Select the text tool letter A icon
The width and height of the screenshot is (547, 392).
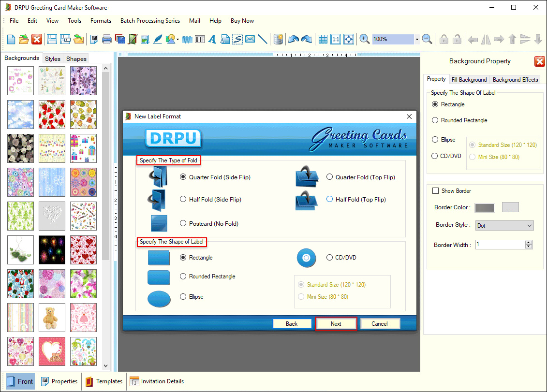click(x=212, y=40)
